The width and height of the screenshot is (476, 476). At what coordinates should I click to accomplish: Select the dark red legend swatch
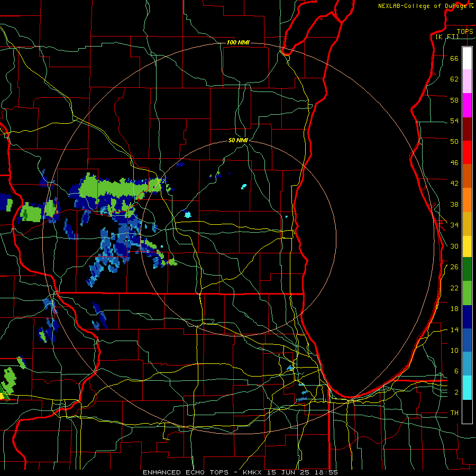click(x=467, y=129)
